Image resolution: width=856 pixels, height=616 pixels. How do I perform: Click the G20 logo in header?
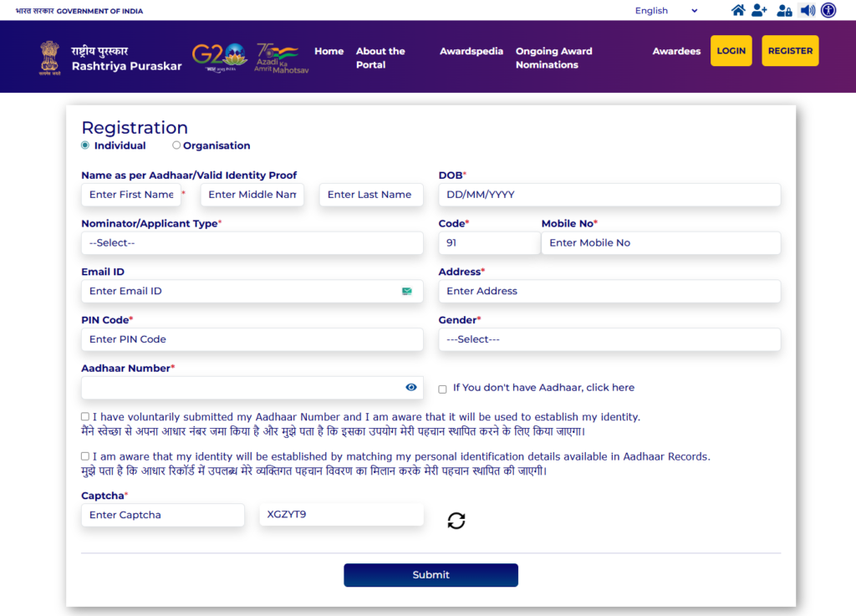point(219,57)
